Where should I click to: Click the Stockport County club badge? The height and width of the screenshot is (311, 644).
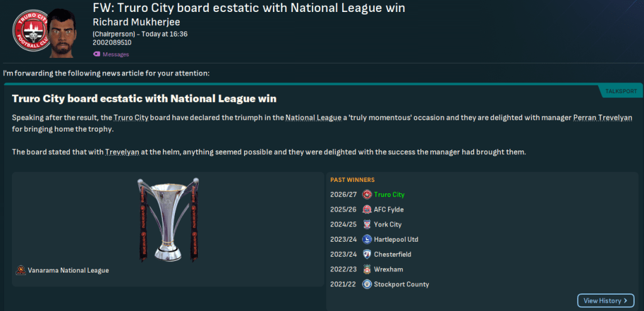(x=367, y=285)
